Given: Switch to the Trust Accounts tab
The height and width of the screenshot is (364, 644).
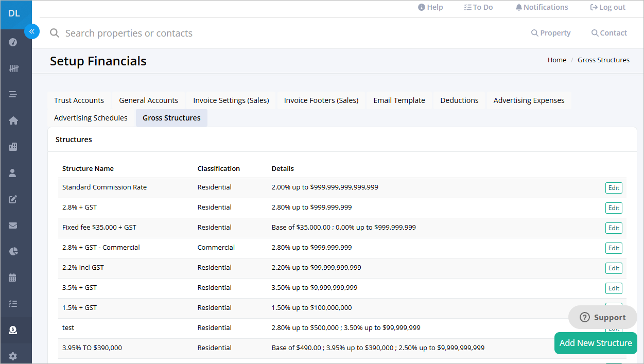Looking at the screenshot, I should (79, 100).
